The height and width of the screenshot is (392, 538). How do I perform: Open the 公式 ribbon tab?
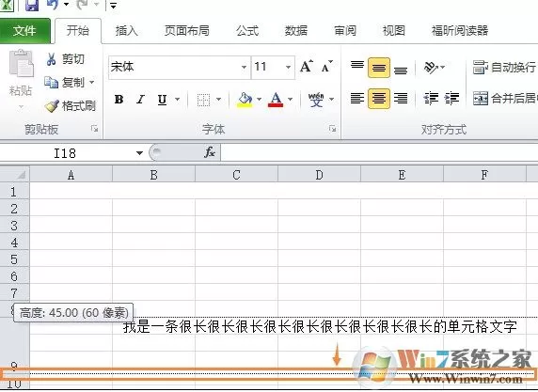point(247,31)
